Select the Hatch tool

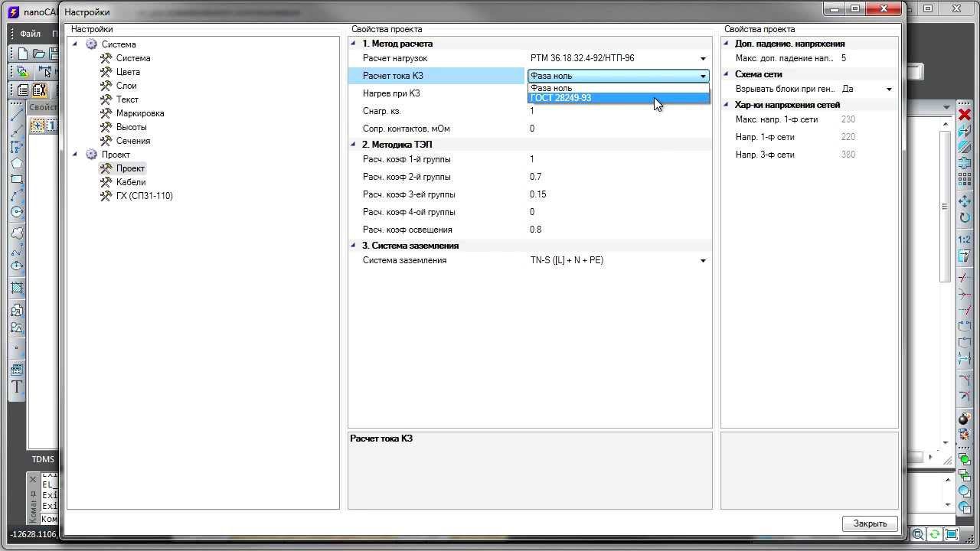point(17,288)
